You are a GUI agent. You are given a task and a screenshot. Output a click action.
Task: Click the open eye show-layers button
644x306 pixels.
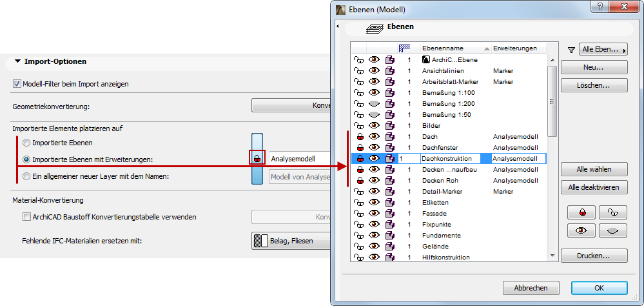[581, 230]
